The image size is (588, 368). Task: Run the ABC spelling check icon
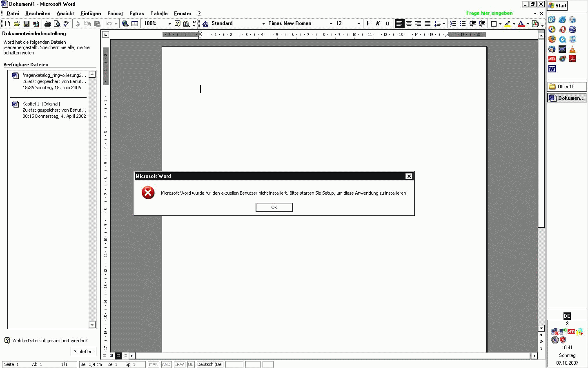[66, 24]
